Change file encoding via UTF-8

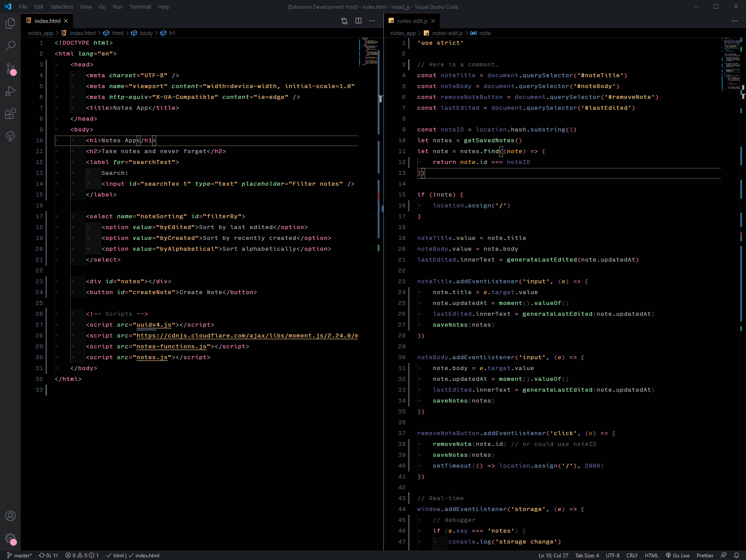coord(612,555)
